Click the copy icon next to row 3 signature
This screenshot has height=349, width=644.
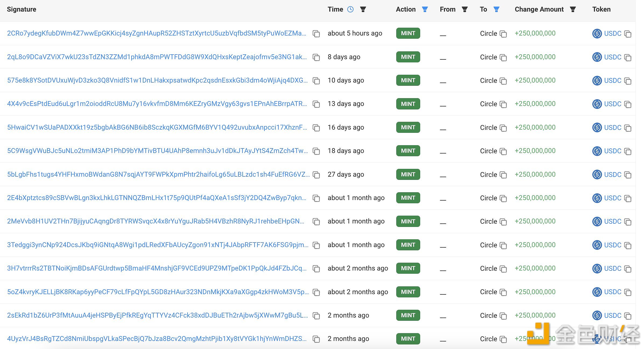(317, 80)
